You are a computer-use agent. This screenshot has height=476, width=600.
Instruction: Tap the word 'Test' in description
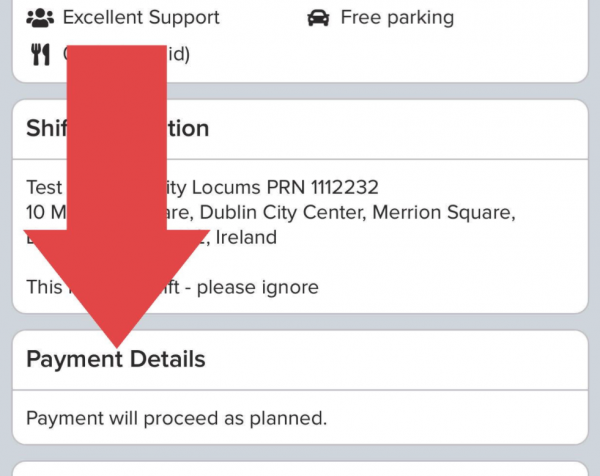coord(44,187)
